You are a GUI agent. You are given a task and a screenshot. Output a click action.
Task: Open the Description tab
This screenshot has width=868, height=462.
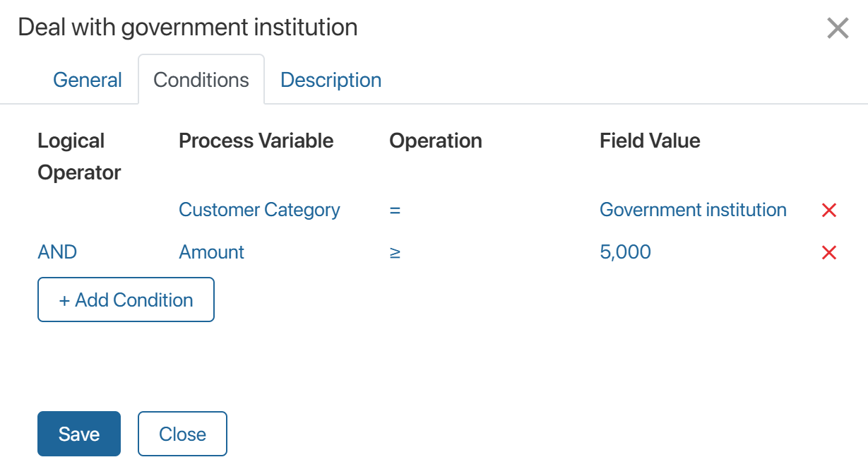coord(331,80)
